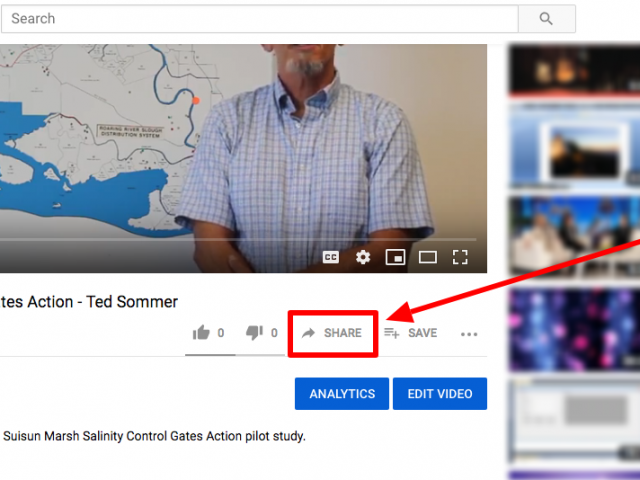Focus the Search text field
640x480 pixels.
coord(260,19)
